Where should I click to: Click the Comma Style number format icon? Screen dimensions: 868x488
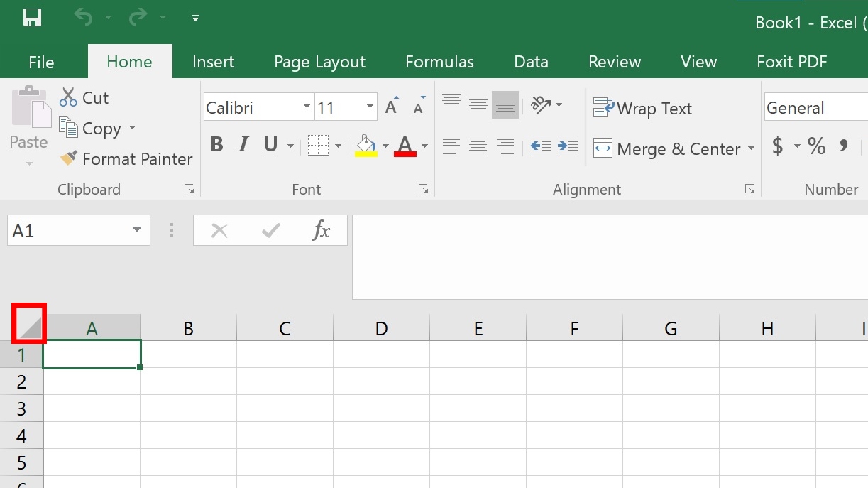tap(843, 146)
